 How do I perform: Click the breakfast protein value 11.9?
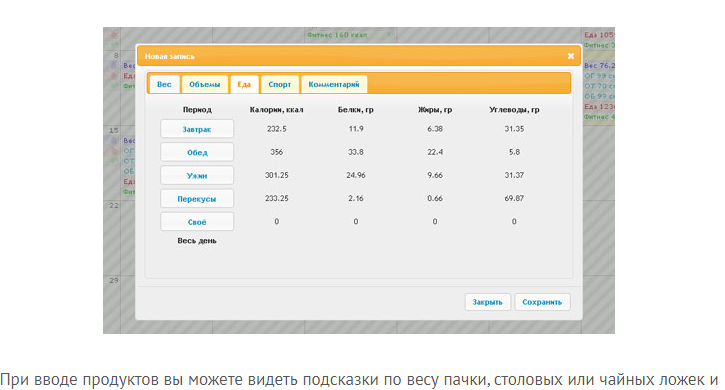point(356,129)
